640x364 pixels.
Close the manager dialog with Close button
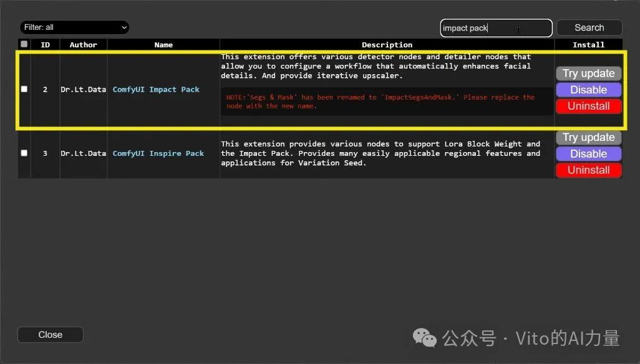pyautogui.click(x=50, y=335)
